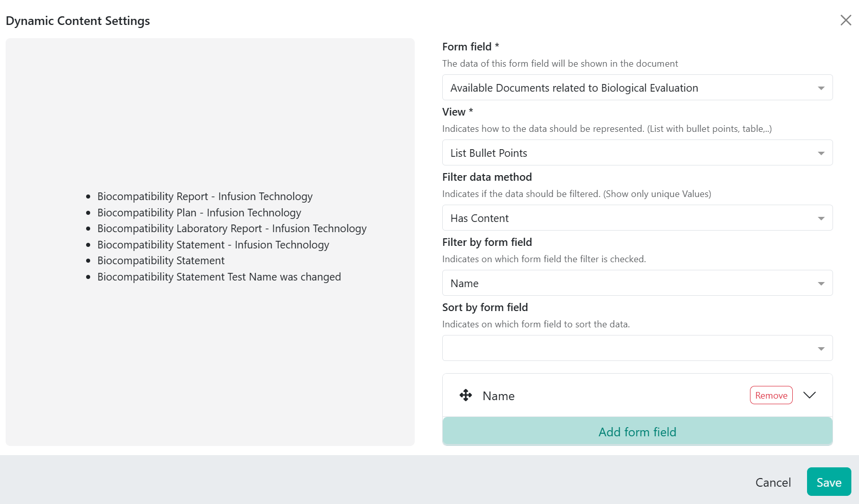
Task: Click the Sort by form field arrow icon
Action: pos(821,349)
